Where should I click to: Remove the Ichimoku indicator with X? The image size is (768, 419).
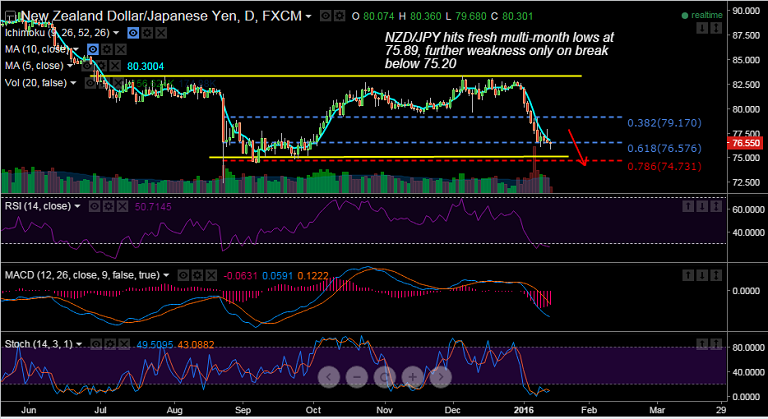click(x=161, y=33)
